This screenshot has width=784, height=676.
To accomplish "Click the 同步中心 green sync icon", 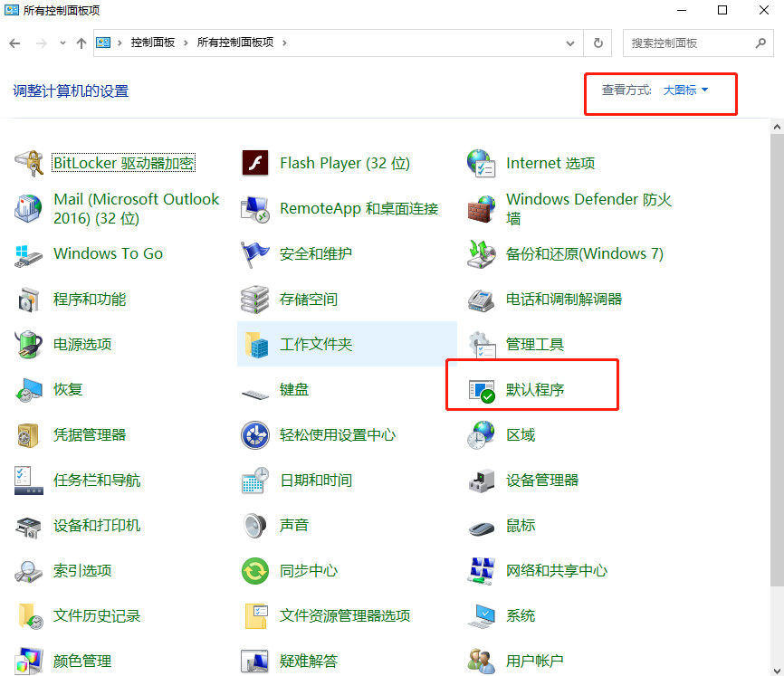I will [255, 571].
